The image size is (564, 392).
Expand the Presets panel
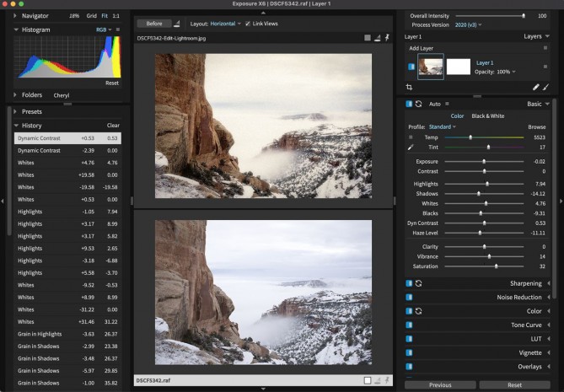pyautogui.click(x=14, y=111)
